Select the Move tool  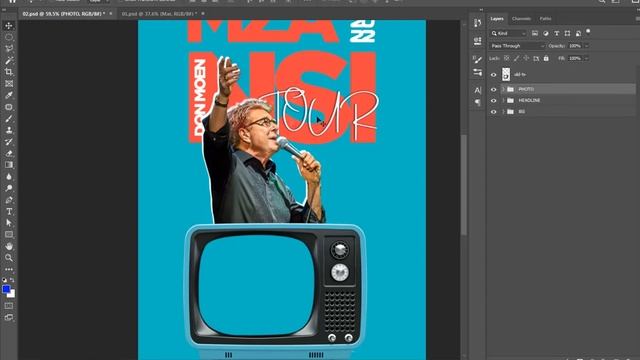coord(9,26)
